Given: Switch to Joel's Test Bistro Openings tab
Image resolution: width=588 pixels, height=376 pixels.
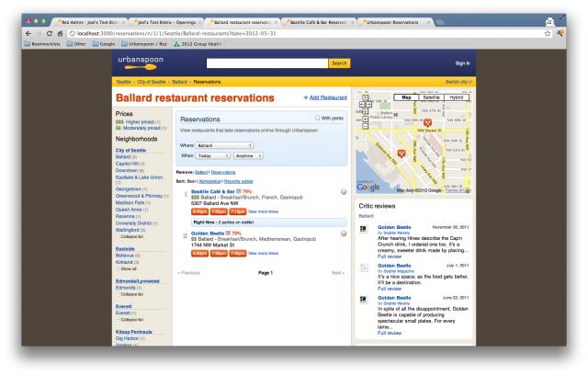Looking at the screenshot, I should (166, 22).
